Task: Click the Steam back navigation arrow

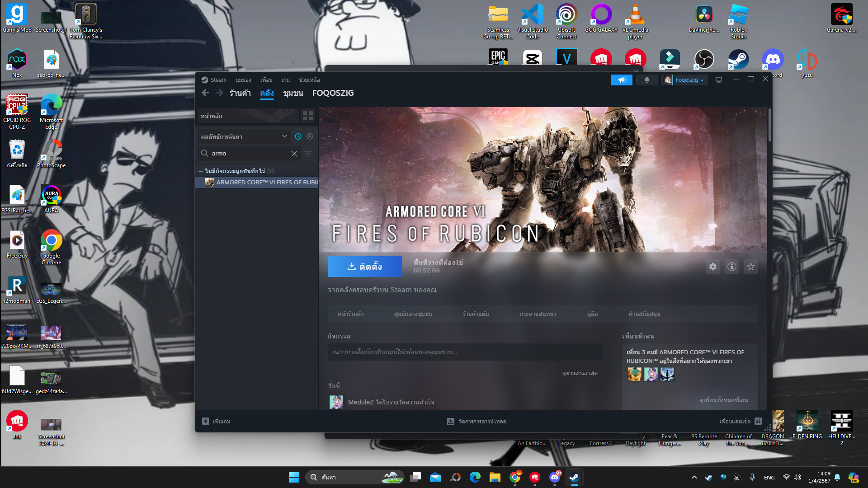Action: (205, 93)
